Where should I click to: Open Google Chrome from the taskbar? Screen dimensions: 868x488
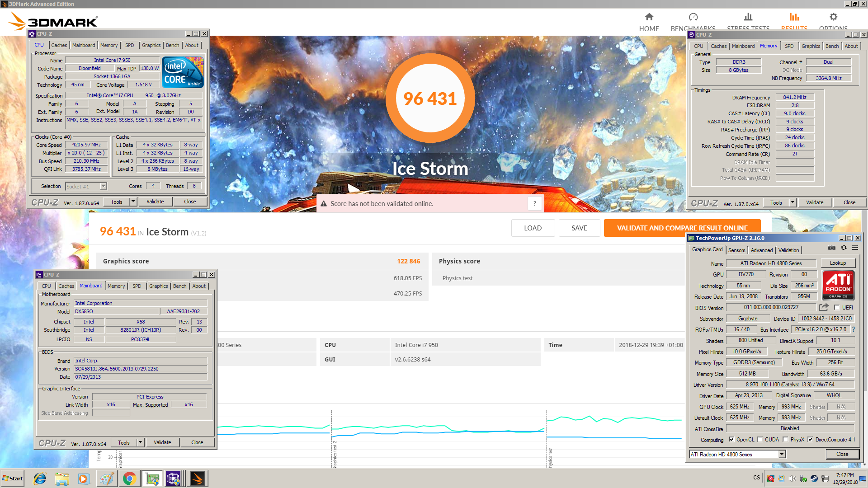tap(129, 479)
